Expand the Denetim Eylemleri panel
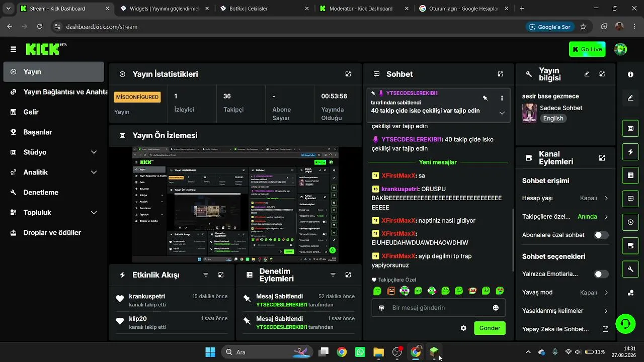The image size is (644, 362). 348,275
